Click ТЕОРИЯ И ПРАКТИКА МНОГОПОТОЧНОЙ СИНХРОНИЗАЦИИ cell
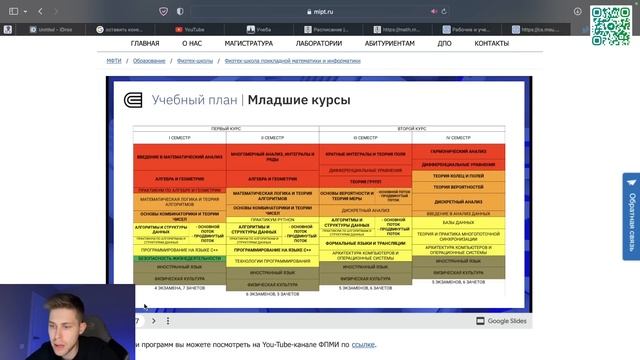 (x=458, y=236)
